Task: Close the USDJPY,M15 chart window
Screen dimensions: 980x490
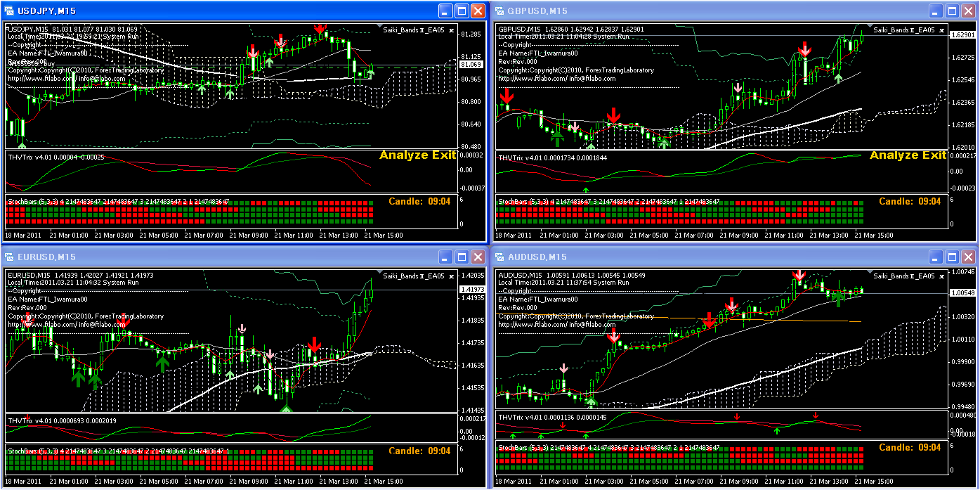Action: [478, 11]
